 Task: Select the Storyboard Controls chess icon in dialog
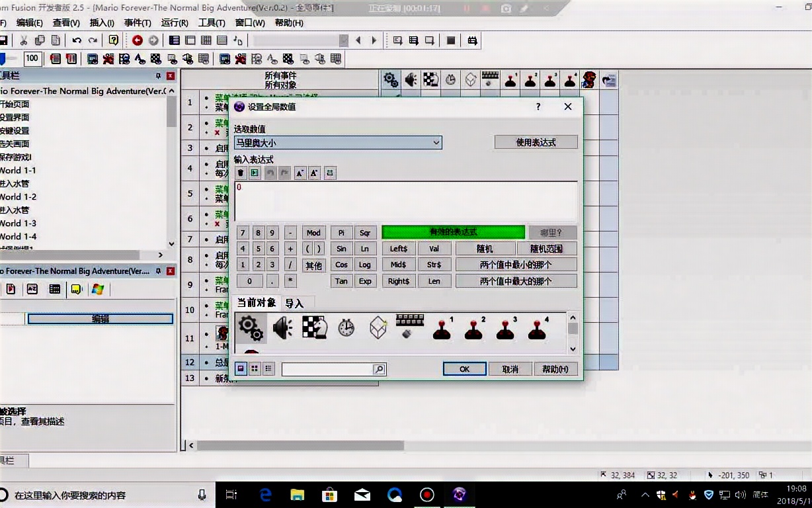[x=314, y=328]
